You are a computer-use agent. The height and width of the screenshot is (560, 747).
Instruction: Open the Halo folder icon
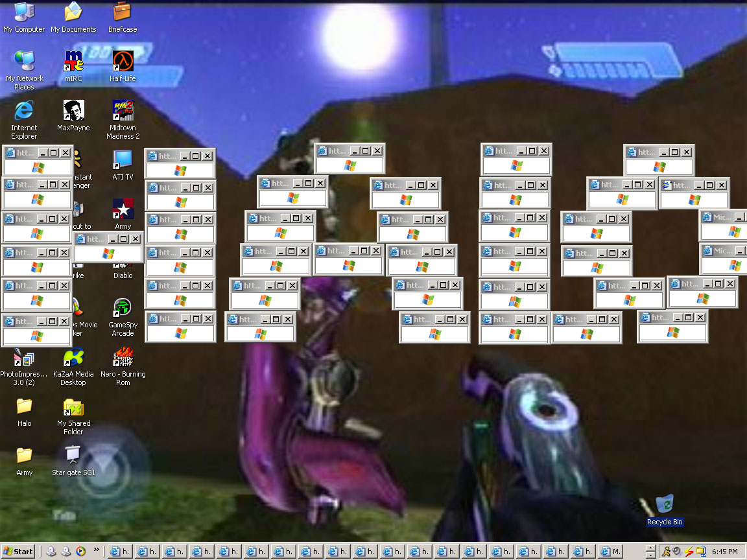point(24,412)
